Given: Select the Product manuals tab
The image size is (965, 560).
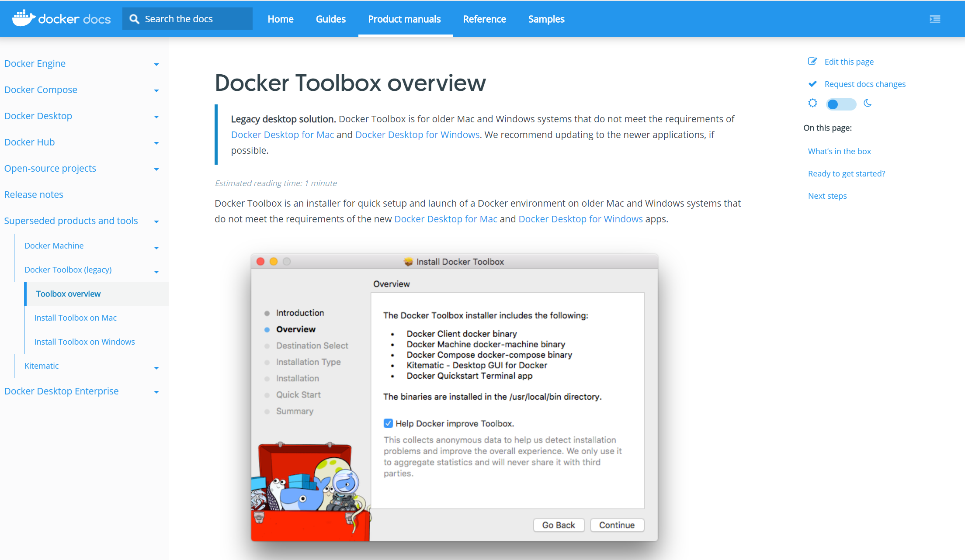Looking at the screenshot, I should pos(404,19).
